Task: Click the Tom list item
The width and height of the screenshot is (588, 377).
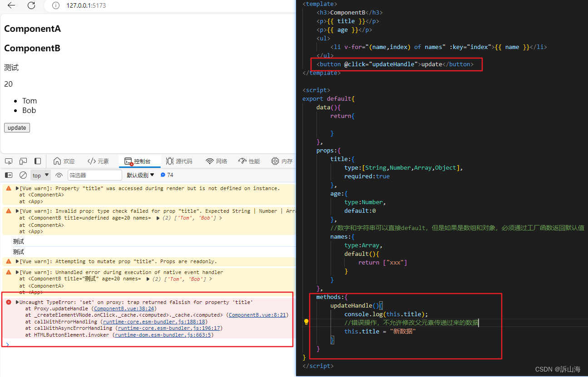Action: tap(30, 101)
